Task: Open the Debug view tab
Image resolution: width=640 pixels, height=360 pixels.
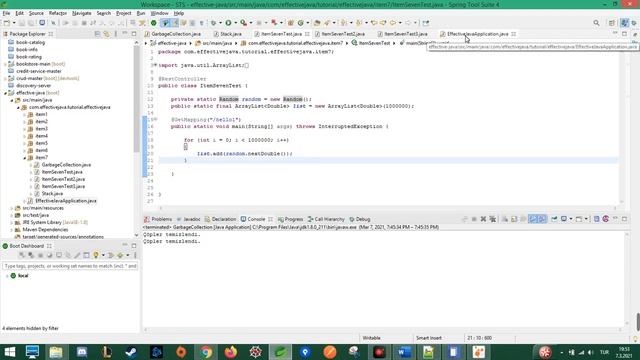Action: [x=360, y=219]
